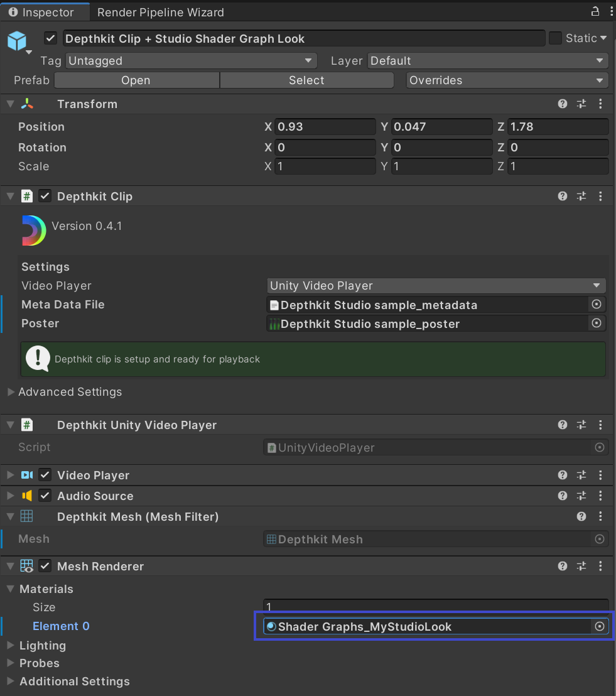Image resolution: width=616 pixels, height=696 pixels.
Task: Open Depthkit Clip preset settings icon
Action: coord(581,197)
